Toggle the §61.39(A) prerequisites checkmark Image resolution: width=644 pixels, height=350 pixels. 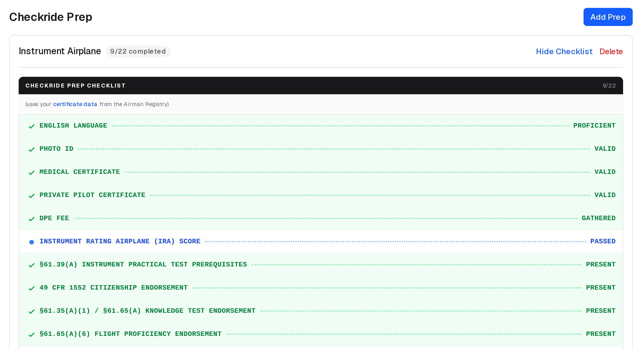point(32,265)
